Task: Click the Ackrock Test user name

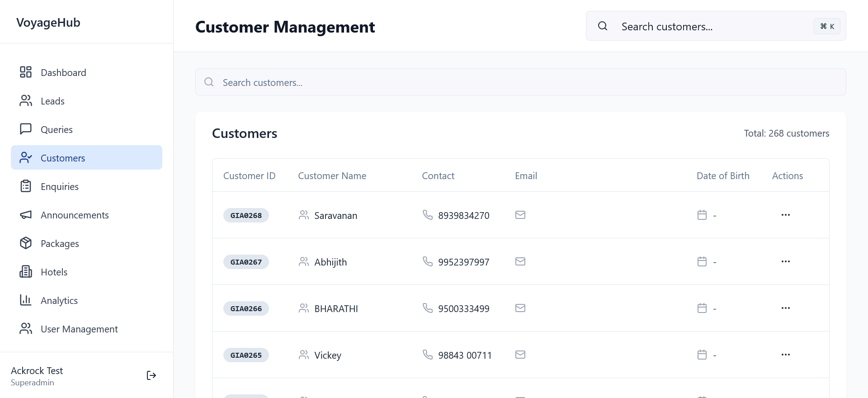Action: click(37, 370)
